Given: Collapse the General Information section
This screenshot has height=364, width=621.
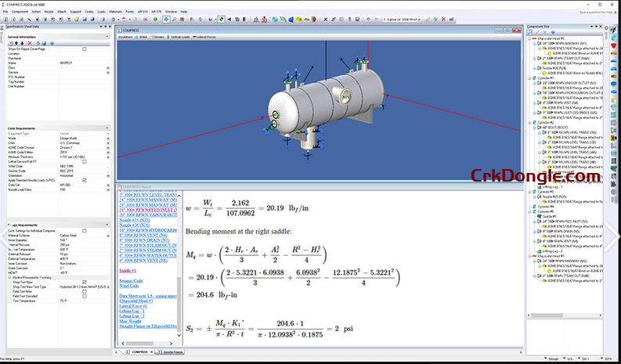Looking at the screenshot, I should (x=107, y=37).
